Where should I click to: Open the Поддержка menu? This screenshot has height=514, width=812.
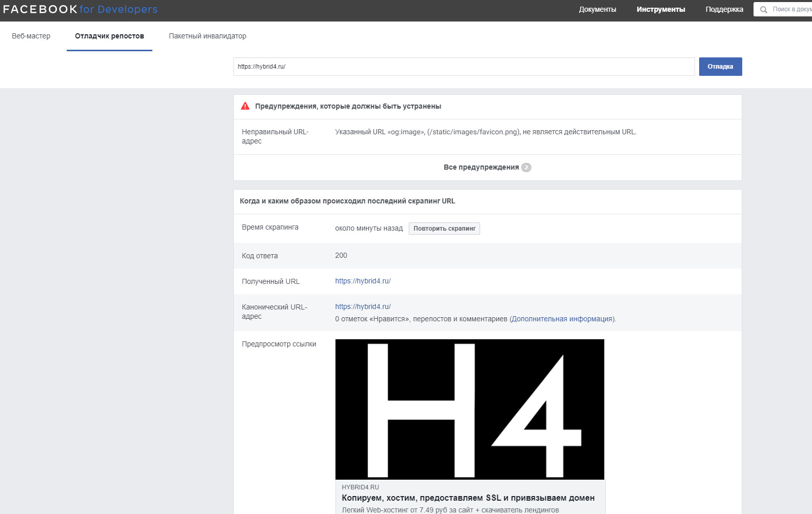tap(724, 9)
